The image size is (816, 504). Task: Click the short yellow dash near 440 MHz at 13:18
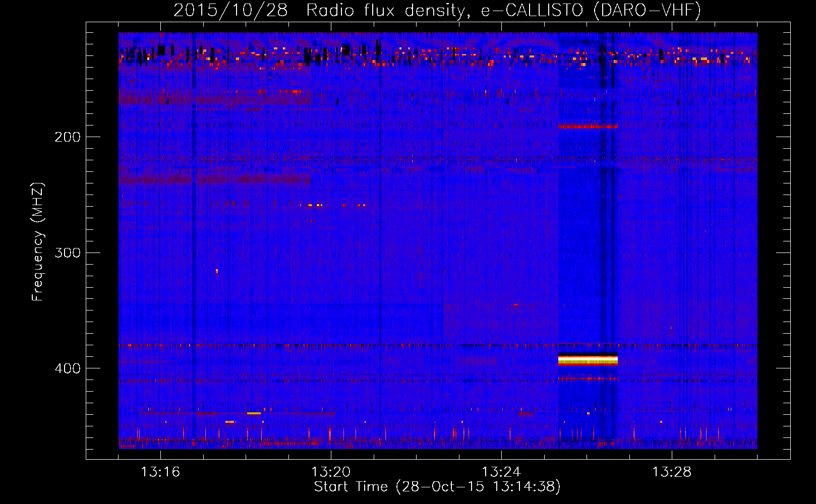coord(254,413)
